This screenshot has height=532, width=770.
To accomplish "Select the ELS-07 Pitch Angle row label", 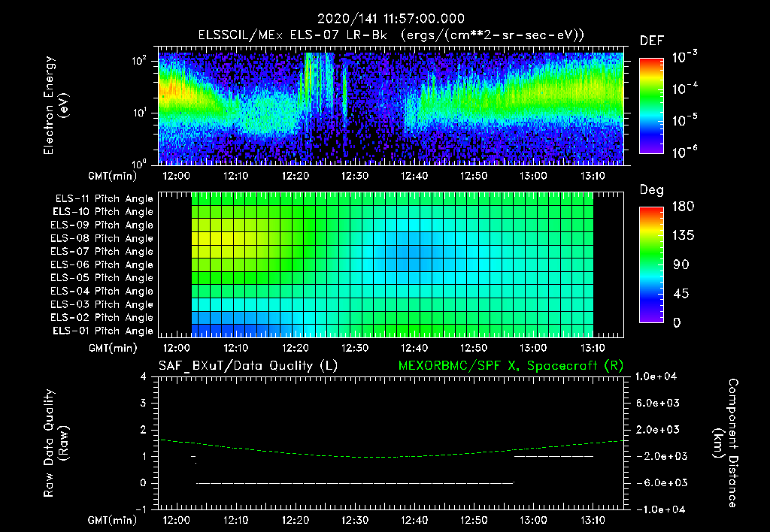I will click(x=102, y=252).
